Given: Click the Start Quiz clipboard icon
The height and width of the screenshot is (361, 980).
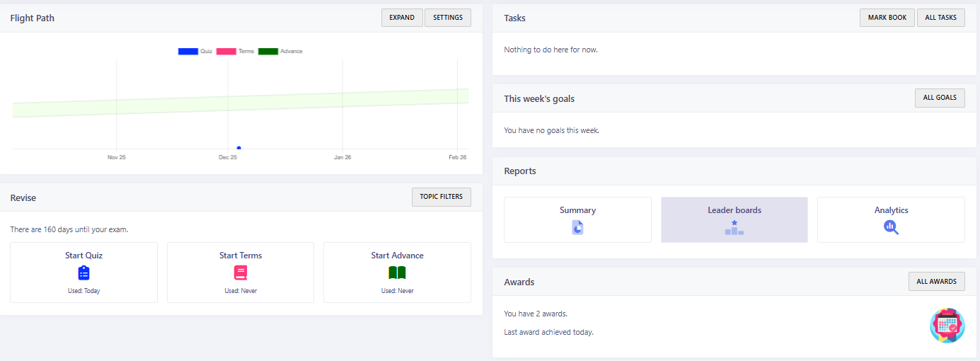Looking at the screenshot, I should pyautogui.click(x=83, y=273).
